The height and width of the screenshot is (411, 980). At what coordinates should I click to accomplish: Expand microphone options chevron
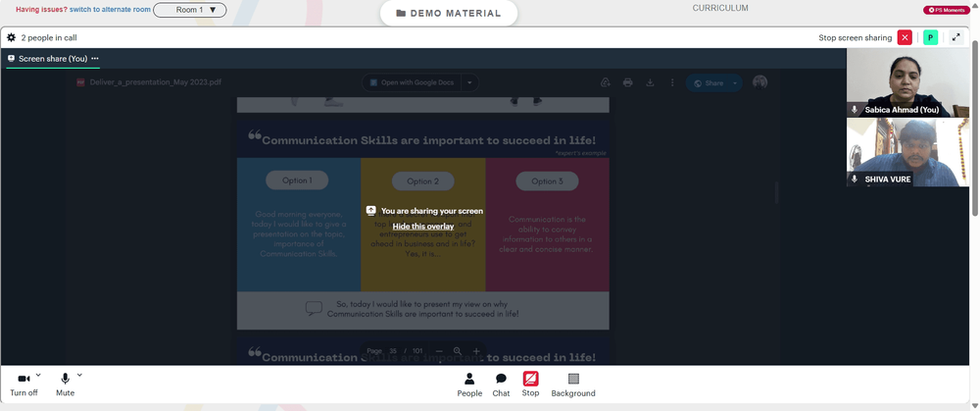(x=79, y=376)
